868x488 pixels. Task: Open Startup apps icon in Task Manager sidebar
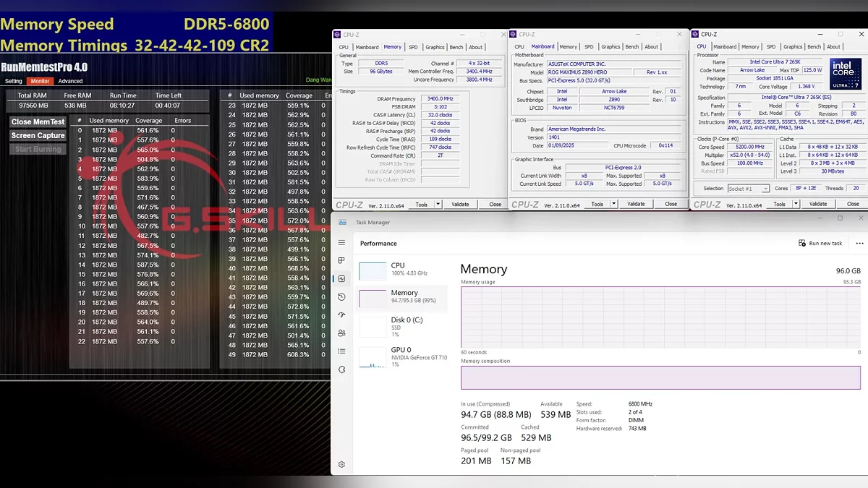click(342, 315)
